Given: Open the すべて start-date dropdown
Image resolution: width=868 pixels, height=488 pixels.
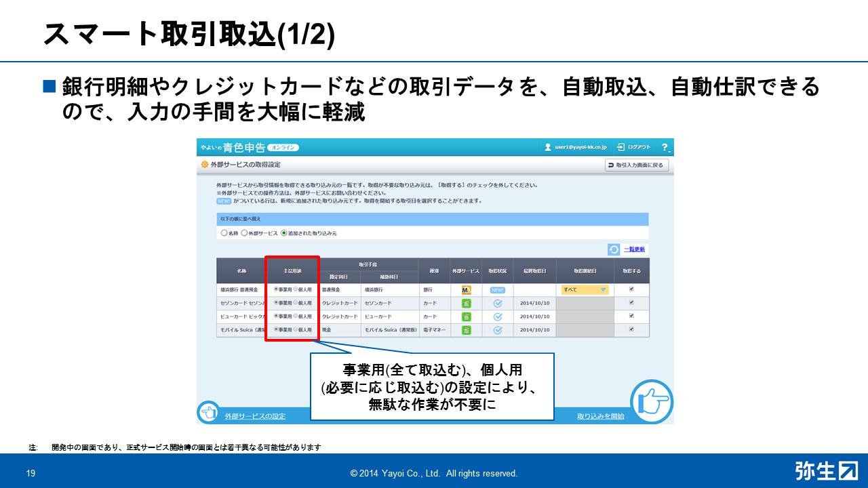Looking at the screenshot, I should coord(584,289).
